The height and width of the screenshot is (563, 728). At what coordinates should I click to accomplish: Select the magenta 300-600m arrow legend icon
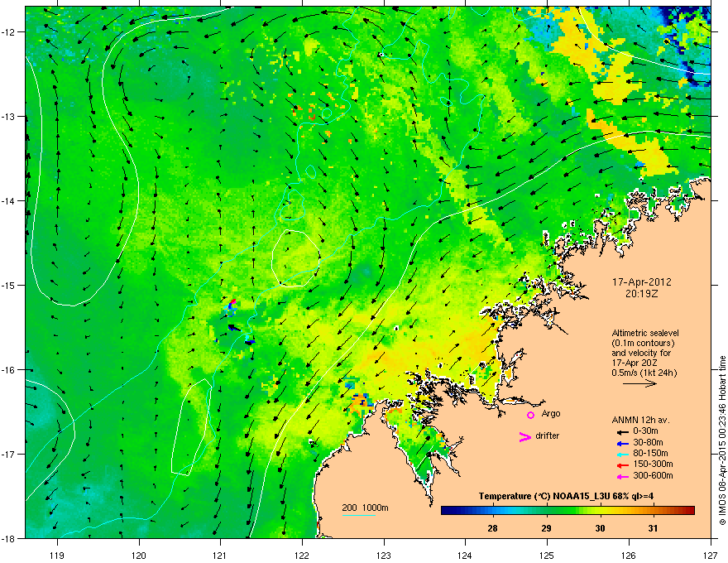pyautogui.click(x=622, y=476)
